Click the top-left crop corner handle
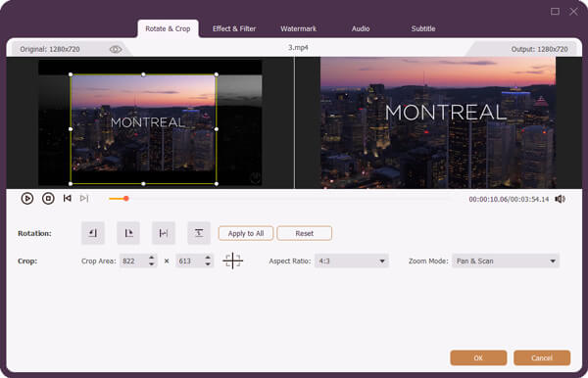 tap(71, 74)
